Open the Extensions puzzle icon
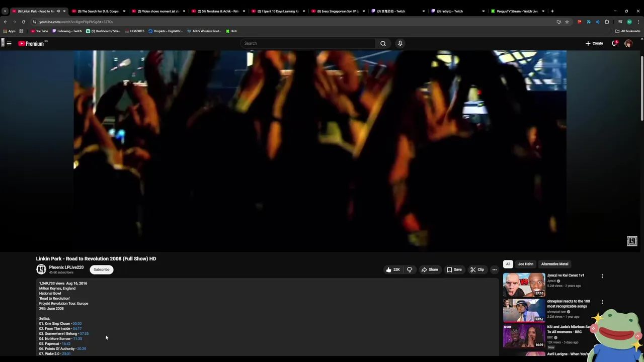Image resolution: width=644 pixels, height=362 pixels. 607,22
